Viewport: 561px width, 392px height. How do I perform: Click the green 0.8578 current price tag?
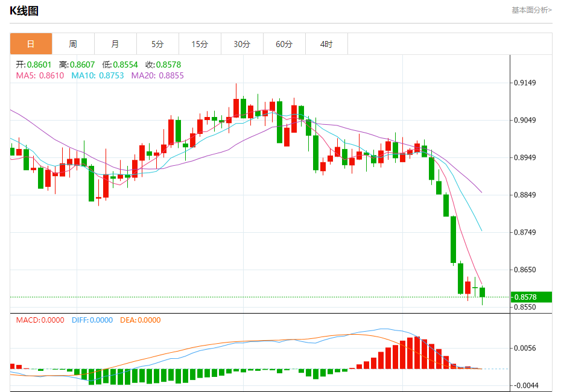click(x=531, y=297)
